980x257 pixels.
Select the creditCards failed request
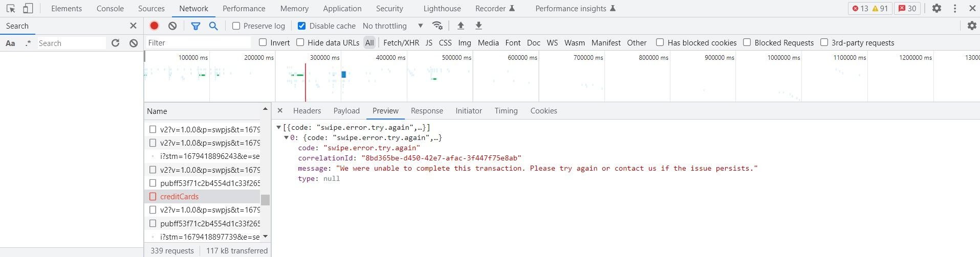[x=179, y=197]
